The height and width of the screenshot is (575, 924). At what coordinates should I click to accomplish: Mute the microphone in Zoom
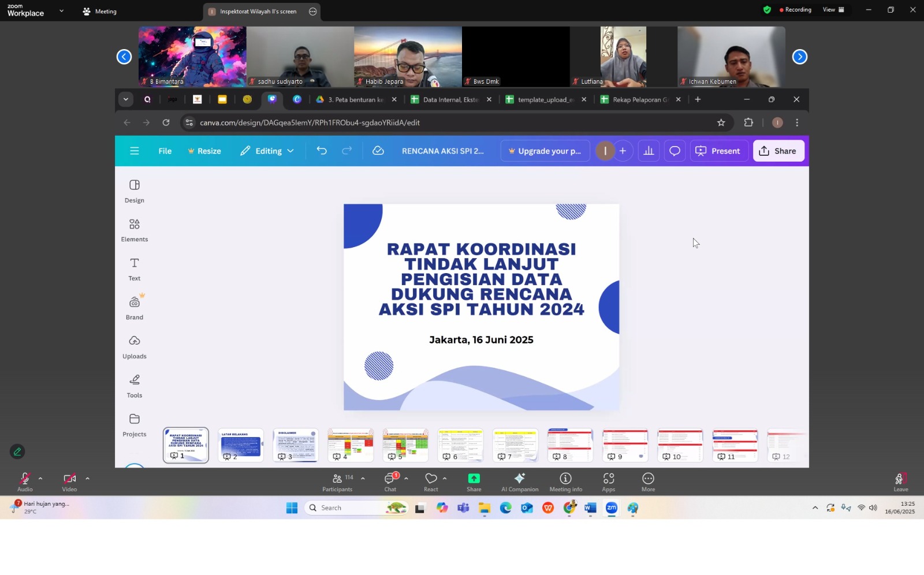point(24,479)
